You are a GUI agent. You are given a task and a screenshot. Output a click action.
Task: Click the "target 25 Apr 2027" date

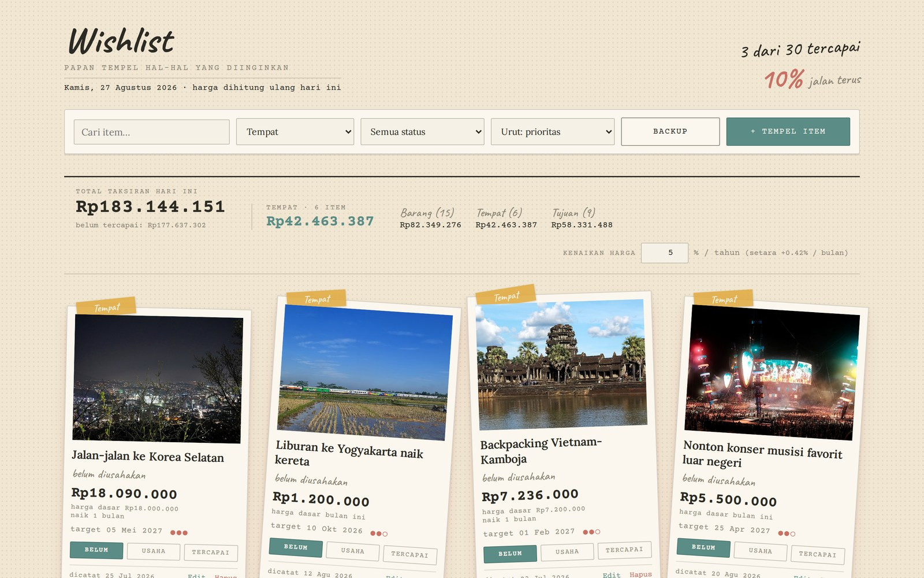click(724, 528)
